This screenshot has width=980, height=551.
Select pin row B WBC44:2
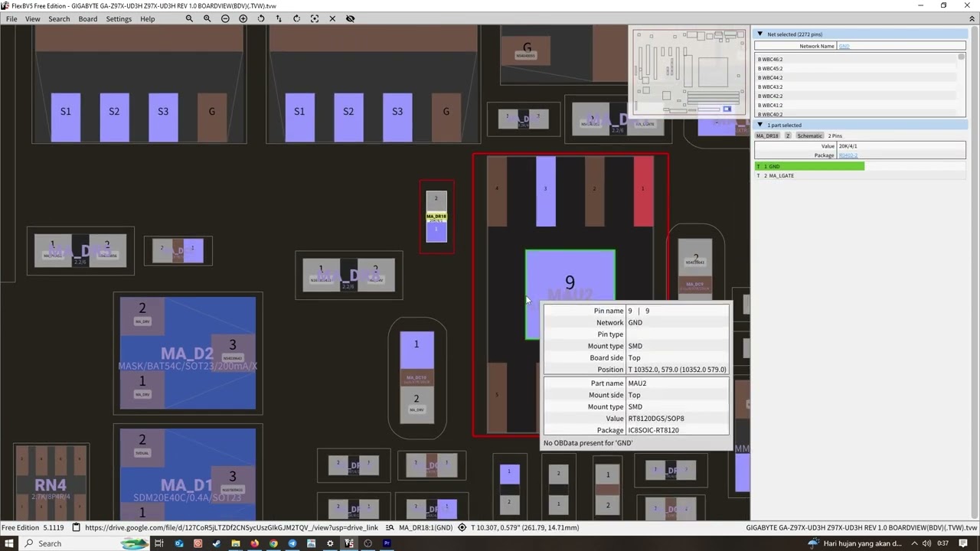[855, 77]
